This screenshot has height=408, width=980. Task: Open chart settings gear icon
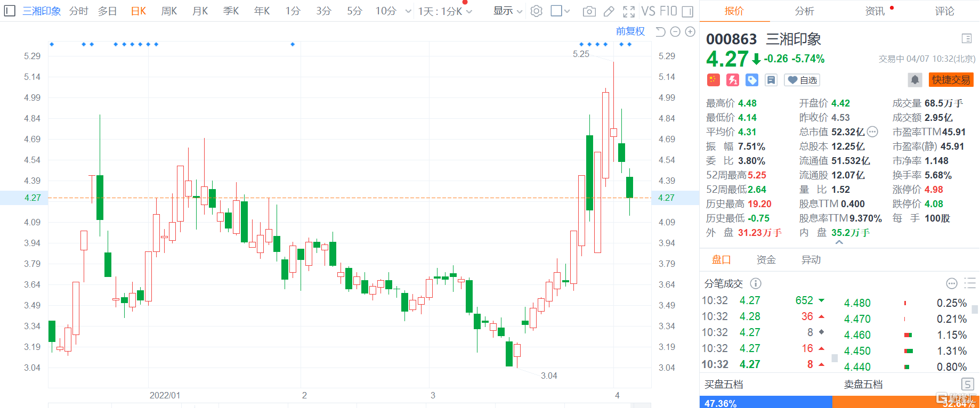pos(537,11)
